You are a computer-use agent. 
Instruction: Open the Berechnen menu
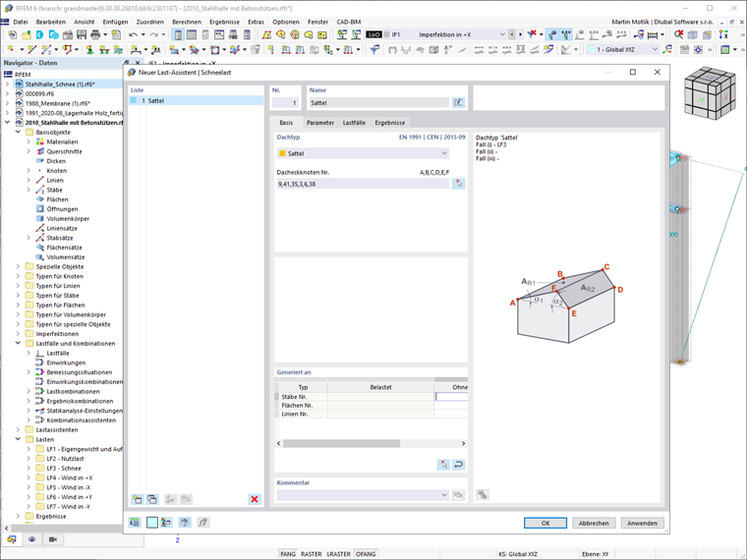(187, 22)
